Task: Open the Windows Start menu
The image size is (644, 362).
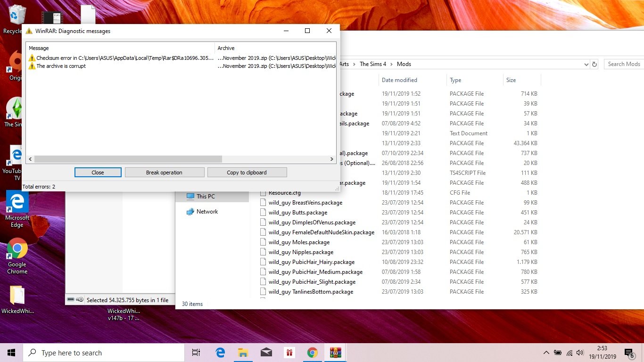Action: click(x=11, y=353)
